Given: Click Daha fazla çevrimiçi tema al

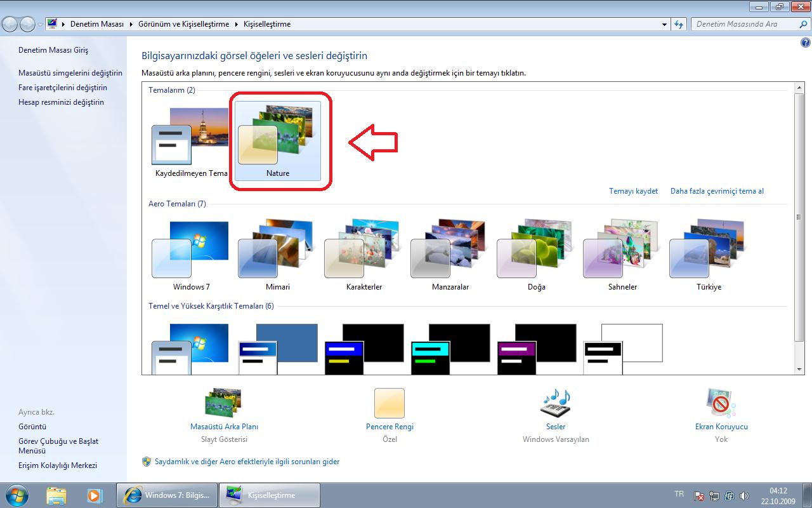Looking at the screenshot, I should (x=717, y=191).
